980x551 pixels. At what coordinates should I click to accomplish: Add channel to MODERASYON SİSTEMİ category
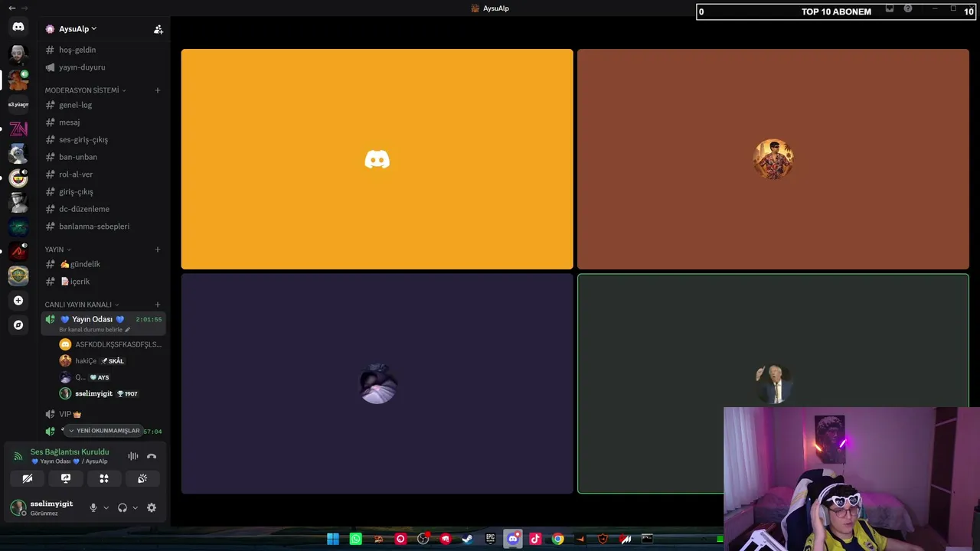point(158,90)
